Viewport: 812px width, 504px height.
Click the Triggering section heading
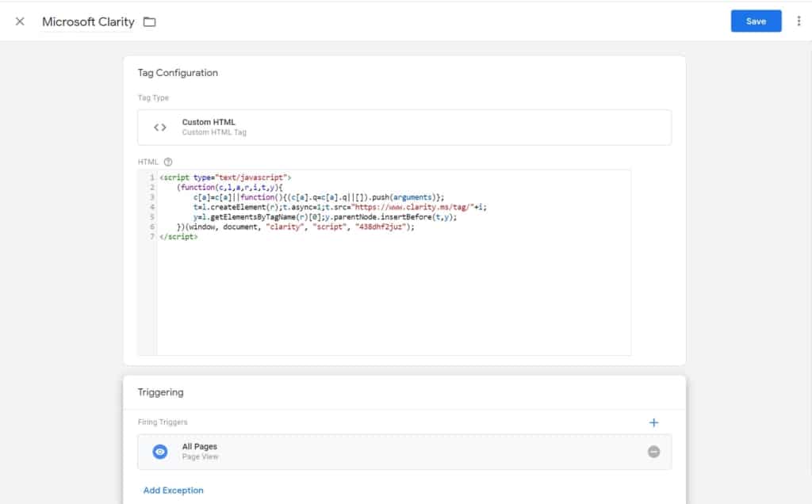click(x=160, y=392)
